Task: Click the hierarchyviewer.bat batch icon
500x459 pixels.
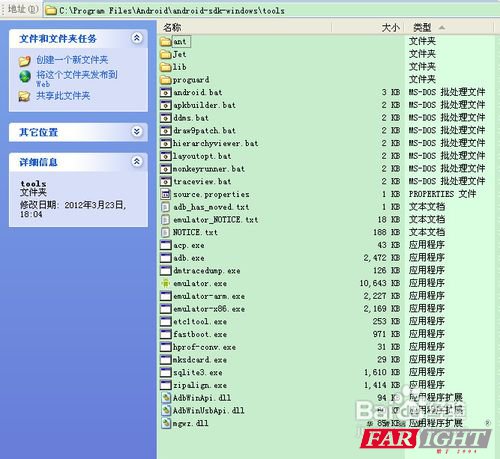Action: coord(166,143)
